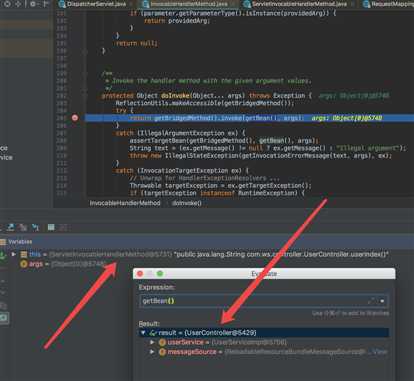Select the InvocableHandlerMethod.java tab
The image size is (414, 381).
185,4
